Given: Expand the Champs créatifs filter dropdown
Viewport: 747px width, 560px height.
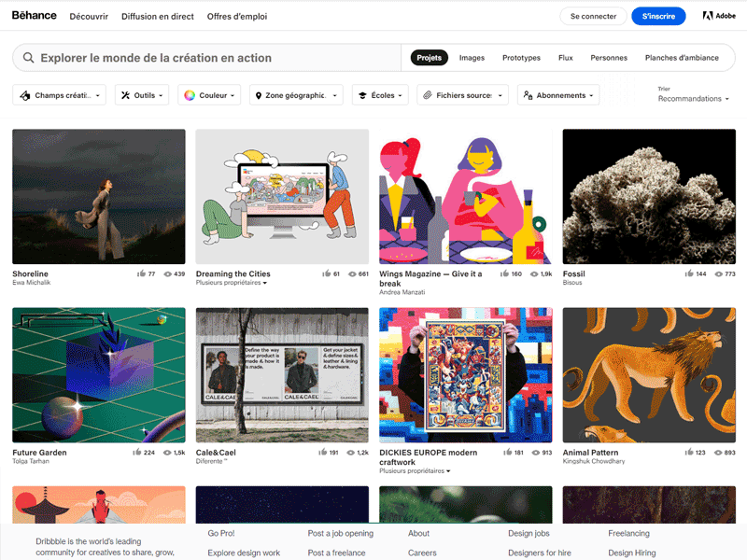Looking at the screenshot, I should (x=59, y=94).
